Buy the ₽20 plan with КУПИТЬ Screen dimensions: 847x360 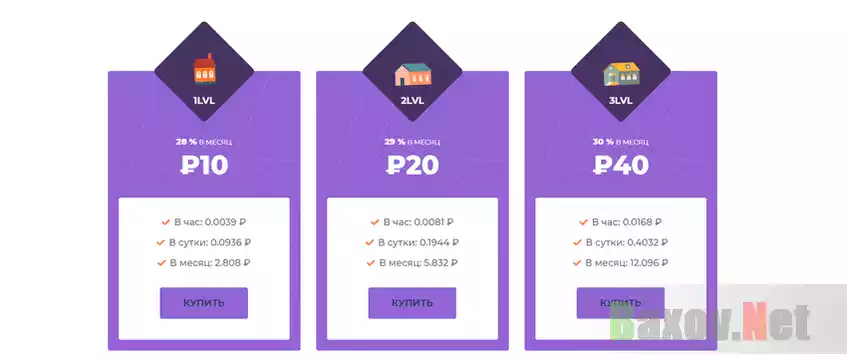412,303
